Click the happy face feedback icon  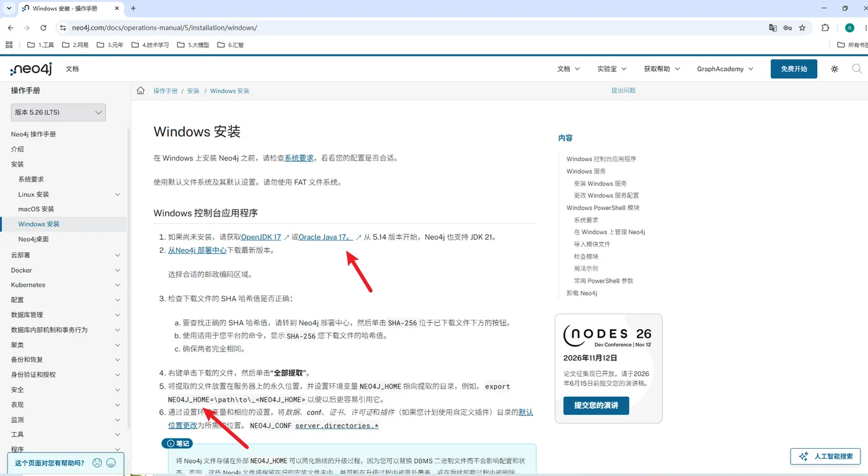tap(111, 462)
